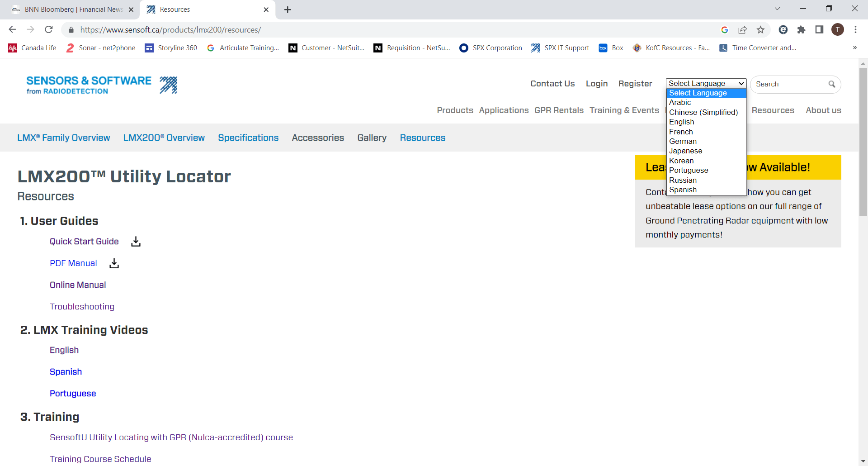Image resolution: width=868 pixels, height=466 pixels.
Task: Open LMX200 Overview tab
Action: coord(164,138)
